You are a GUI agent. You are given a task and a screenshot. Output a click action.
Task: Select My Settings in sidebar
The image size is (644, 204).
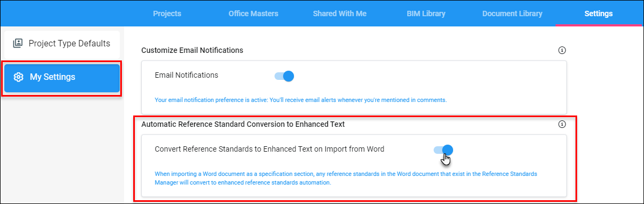pos(62,78)
